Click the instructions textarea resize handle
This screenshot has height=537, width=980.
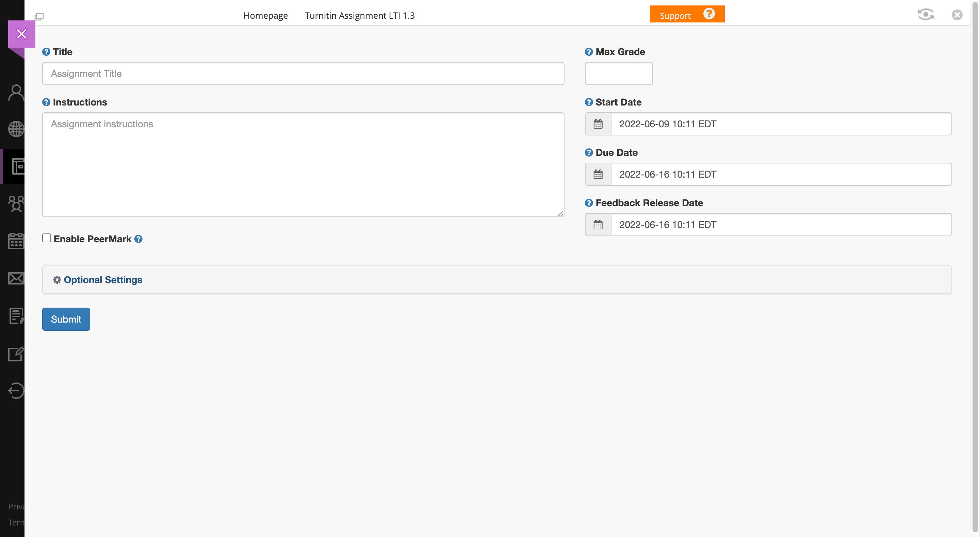click(x=561, y=213)
